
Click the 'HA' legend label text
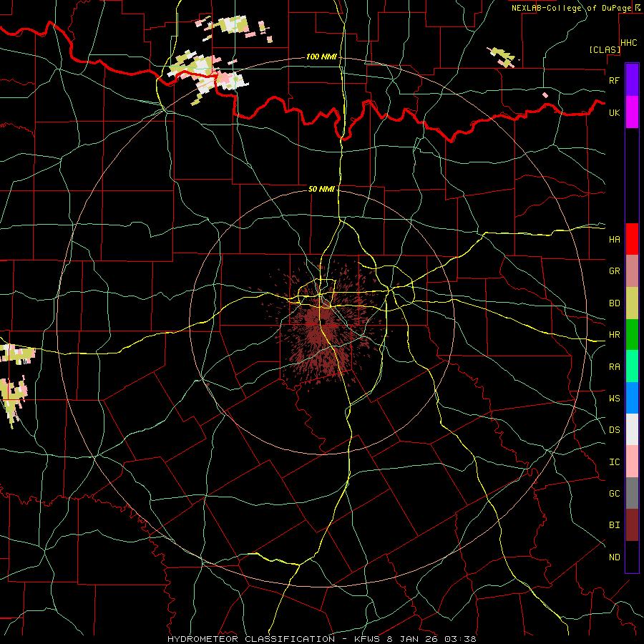tap(614, 240)
